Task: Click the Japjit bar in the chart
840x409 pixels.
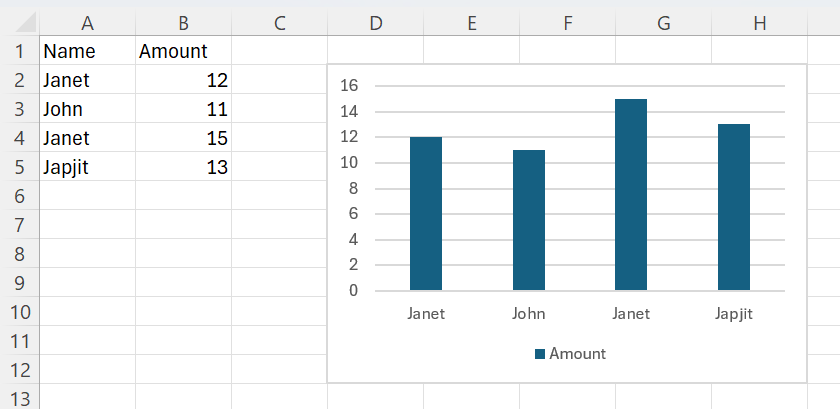Action: (734, 207)
